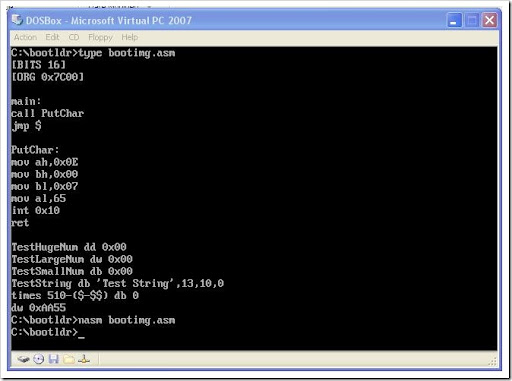Screen dimensions: 512x381
Task: Click the 'mov al,65' line
Action: [38, 198]
